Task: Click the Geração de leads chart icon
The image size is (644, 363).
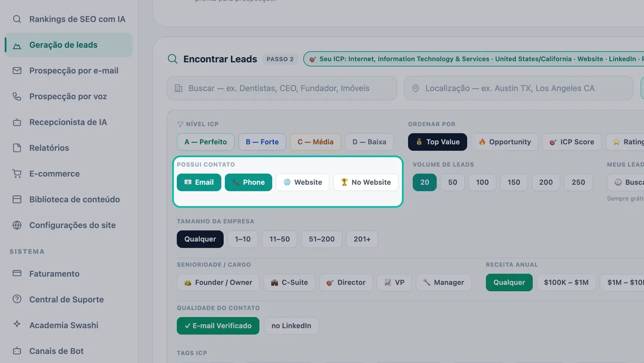Action: (x=17, y=45)
